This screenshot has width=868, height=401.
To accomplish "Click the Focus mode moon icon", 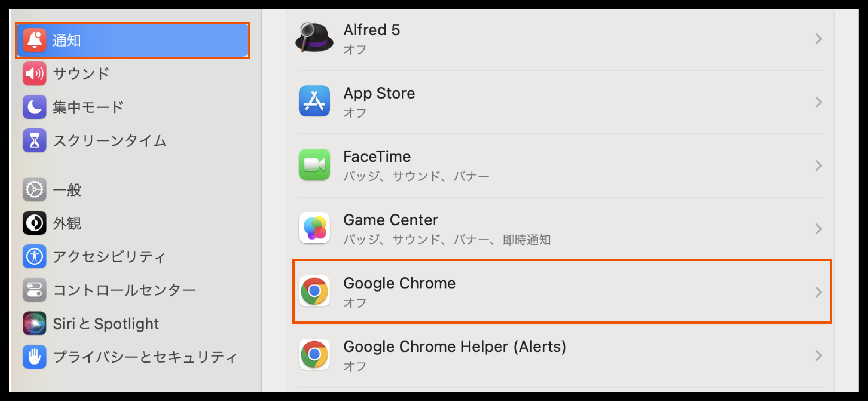I will pyautogui.click(x=34, y=107).
